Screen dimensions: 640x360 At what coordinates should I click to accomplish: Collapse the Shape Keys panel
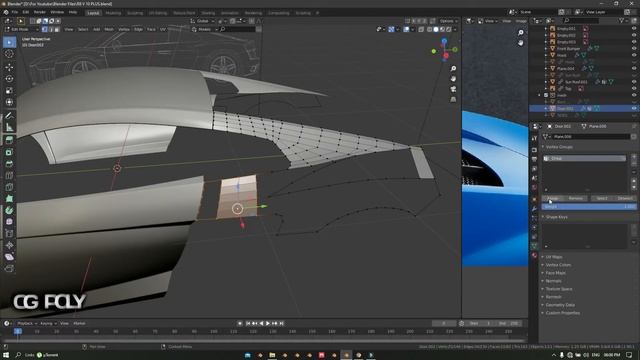[x=557, y=217]
